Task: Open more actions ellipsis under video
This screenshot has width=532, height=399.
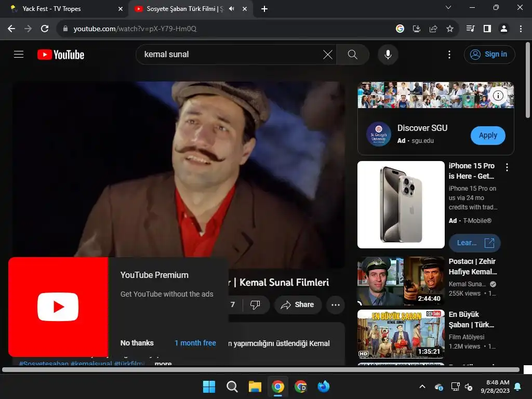Action: [336, 304]
